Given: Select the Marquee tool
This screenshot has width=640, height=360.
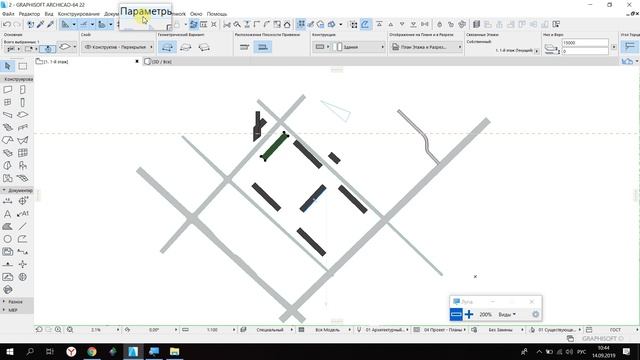Looking at the screenshot, I should 23,66.
